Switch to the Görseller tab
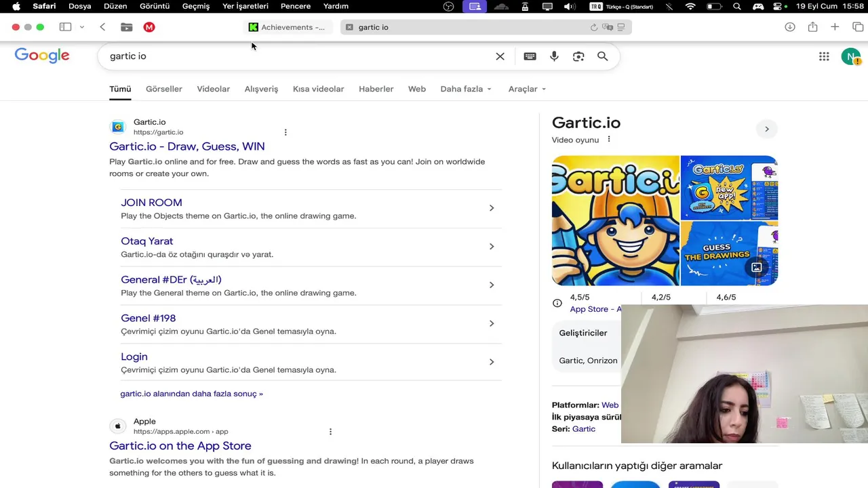This screenshot has height=488, width=868. pyautogui.click(x=164, y=89)
